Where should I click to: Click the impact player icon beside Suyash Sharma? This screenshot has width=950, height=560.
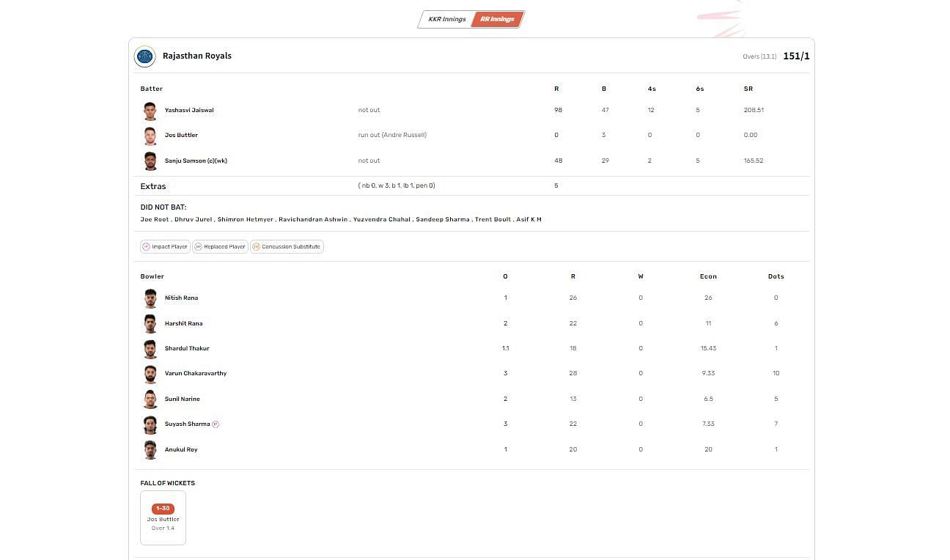[216, 424]
